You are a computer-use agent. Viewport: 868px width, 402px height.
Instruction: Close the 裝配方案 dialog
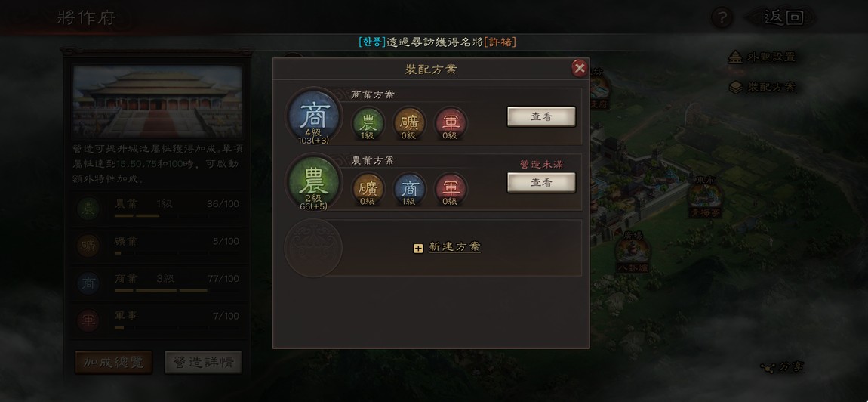[x=580, y=68]
